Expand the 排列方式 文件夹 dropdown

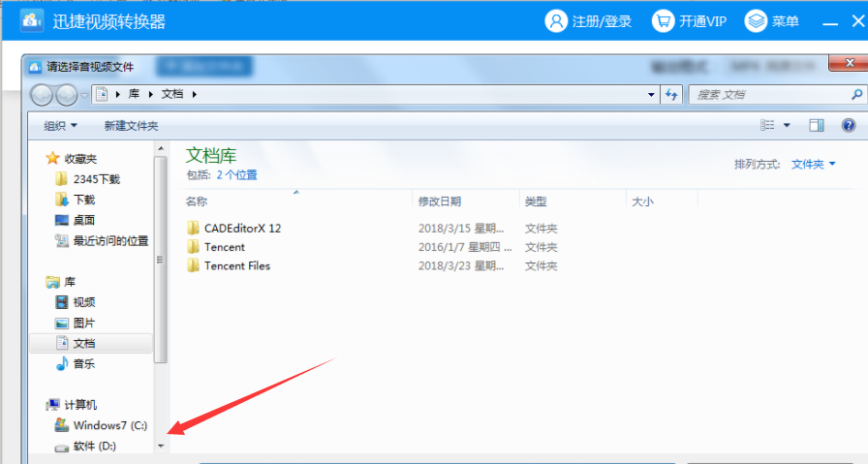[813, 165]
